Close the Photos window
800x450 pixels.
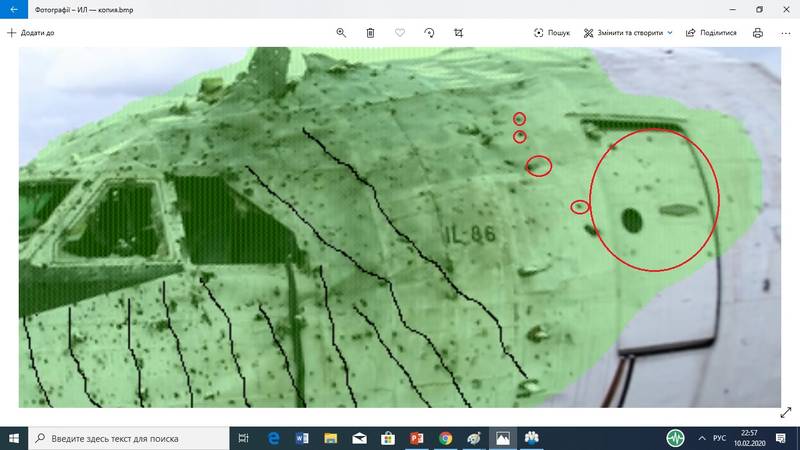(786, 9)
